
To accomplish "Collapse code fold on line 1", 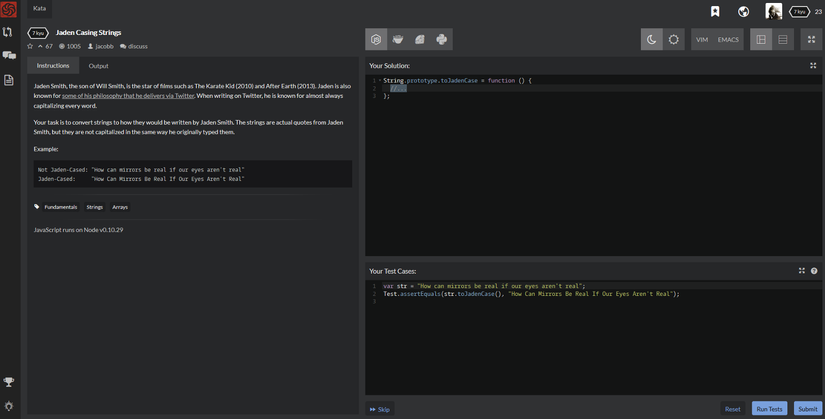I will tap(379, 80).
